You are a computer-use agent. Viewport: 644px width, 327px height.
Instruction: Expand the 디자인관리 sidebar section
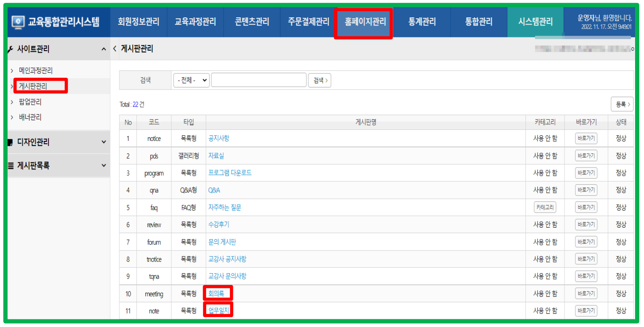(104, 142)
